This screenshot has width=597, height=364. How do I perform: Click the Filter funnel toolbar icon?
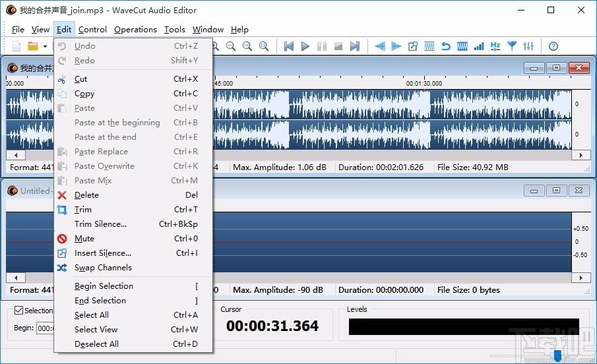point(512,46)
